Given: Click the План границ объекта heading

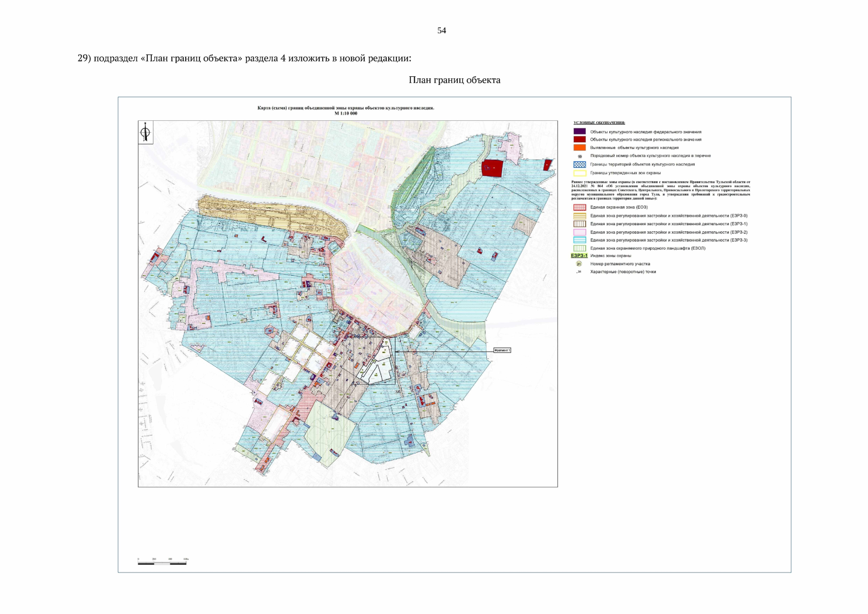Looking at the screenshot, I should 454,80.
